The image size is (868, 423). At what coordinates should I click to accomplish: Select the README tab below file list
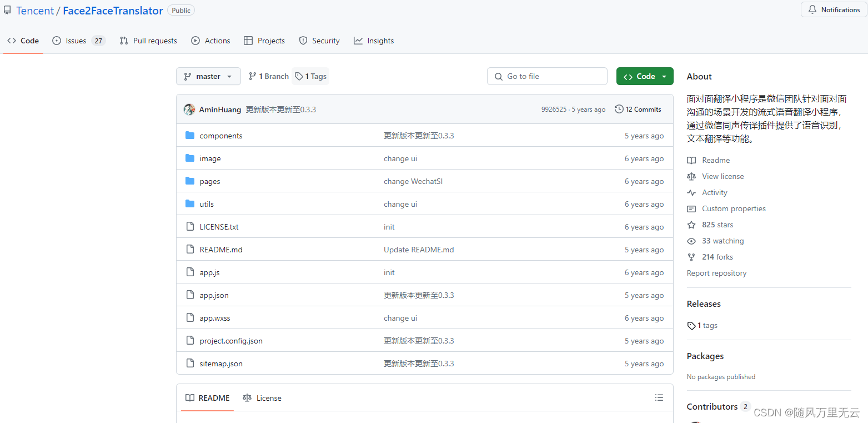pos(207,398)
